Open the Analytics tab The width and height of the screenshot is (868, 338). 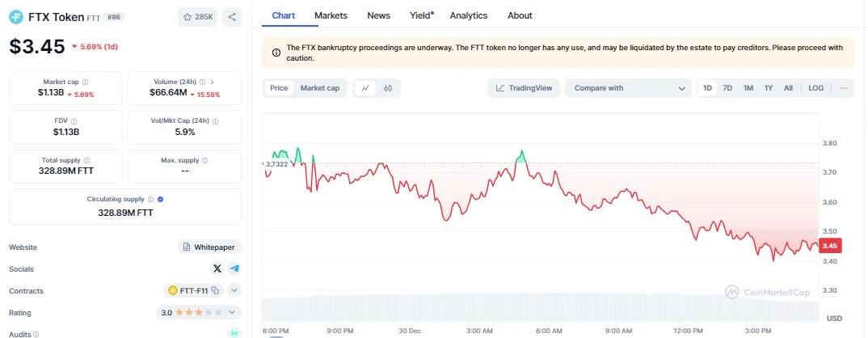tap(468, 15)
